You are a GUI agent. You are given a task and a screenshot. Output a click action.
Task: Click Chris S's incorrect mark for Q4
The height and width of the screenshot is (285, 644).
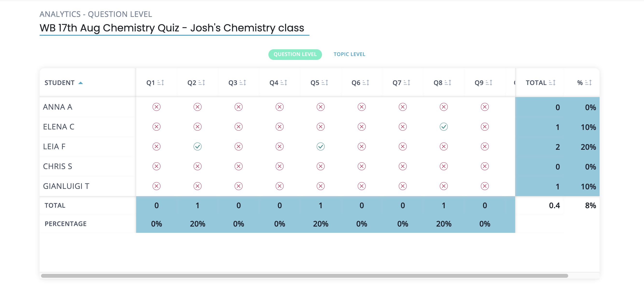coord(280,166)
